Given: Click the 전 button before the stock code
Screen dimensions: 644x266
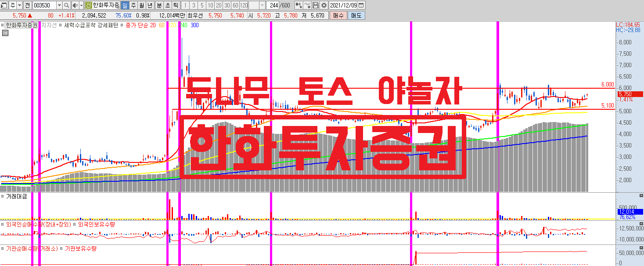Looking at the screenshot, I should 27,5.
